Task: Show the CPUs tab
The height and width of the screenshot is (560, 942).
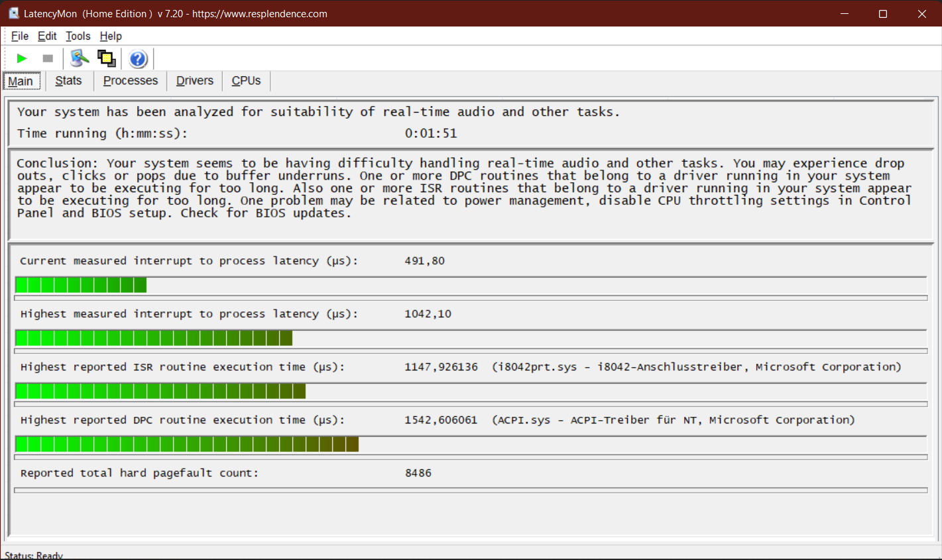Action: point(246,81)
